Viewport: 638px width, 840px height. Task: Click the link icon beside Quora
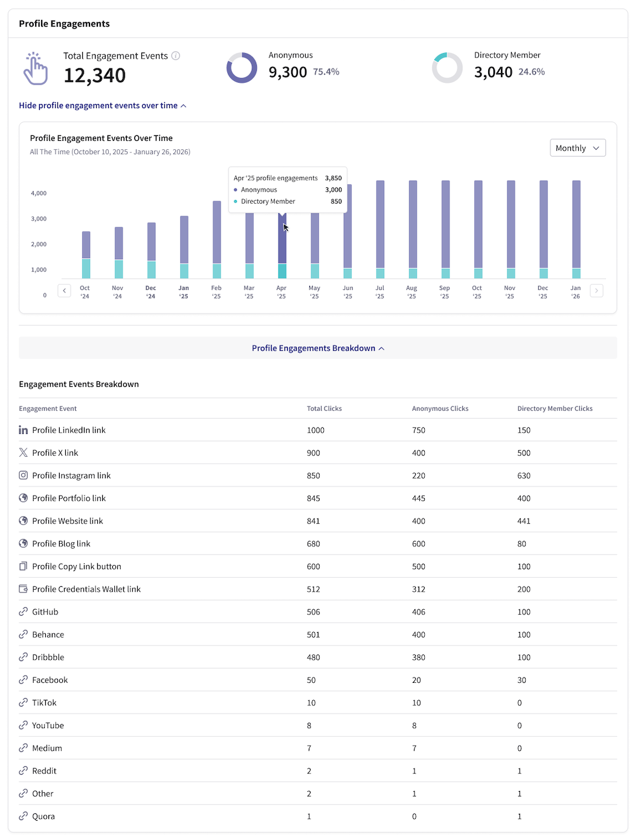(x=23, y=816)
